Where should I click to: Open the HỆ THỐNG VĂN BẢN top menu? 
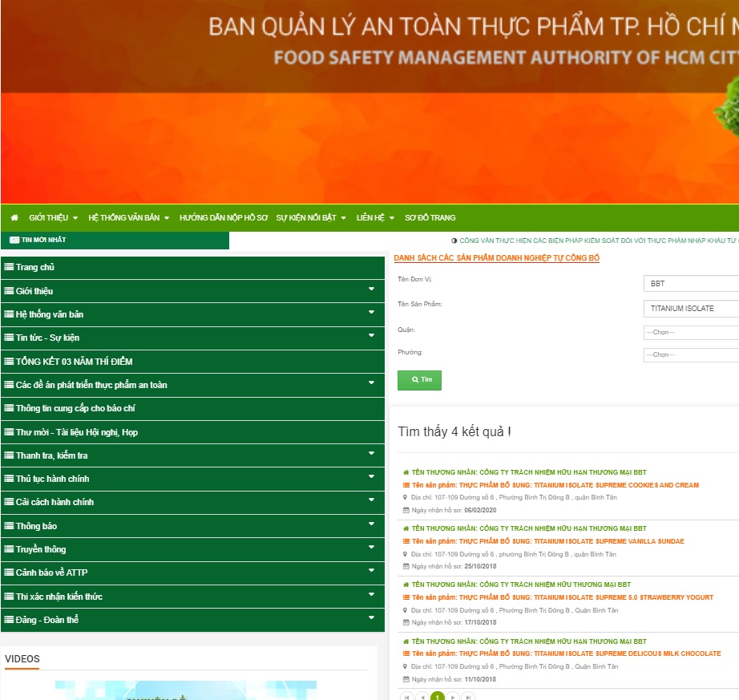coord(129,218)
